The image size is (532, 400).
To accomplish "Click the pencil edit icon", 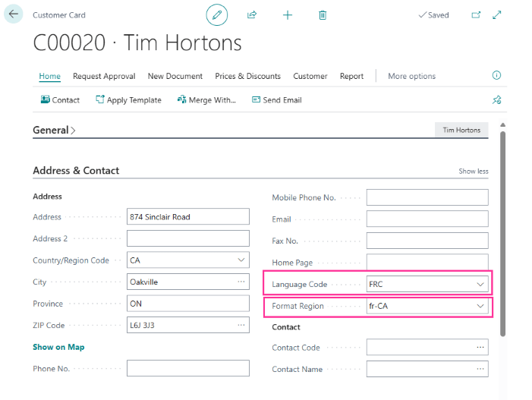I will pos(216,15).
